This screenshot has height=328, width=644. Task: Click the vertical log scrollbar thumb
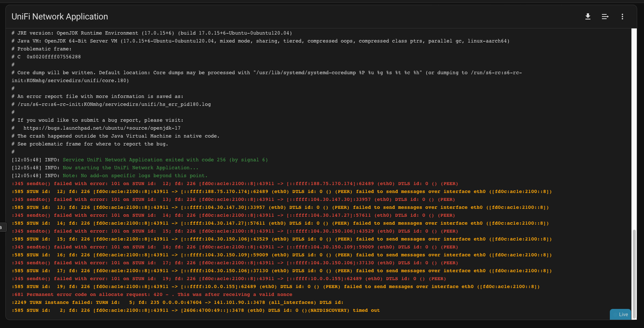pyautogui.click(x=634, y=274)
